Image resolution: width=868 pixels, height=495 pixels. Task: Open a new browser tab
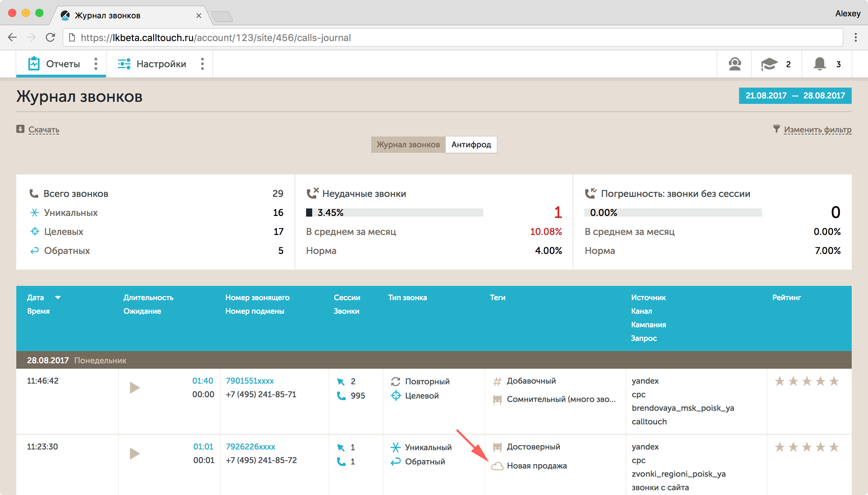pyautogui.click(x=222, y=16)
